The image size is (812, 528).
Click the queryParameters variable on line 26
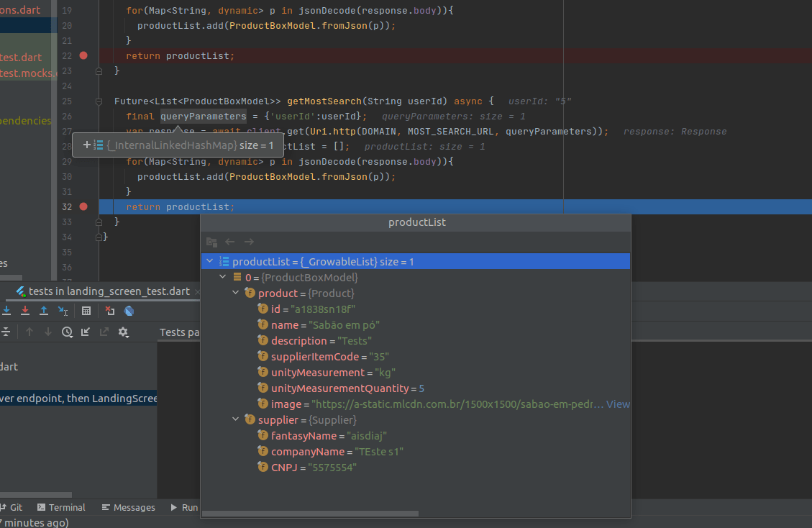pyautogui.click(x=204, y=117)
